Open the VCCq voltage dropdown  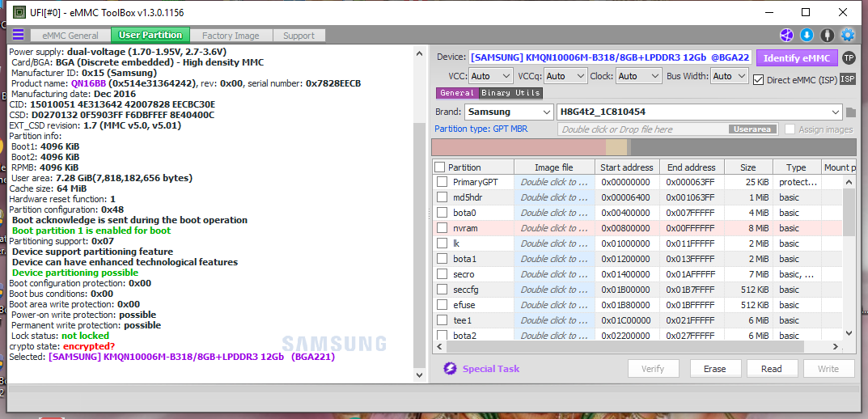click(565, 76)
